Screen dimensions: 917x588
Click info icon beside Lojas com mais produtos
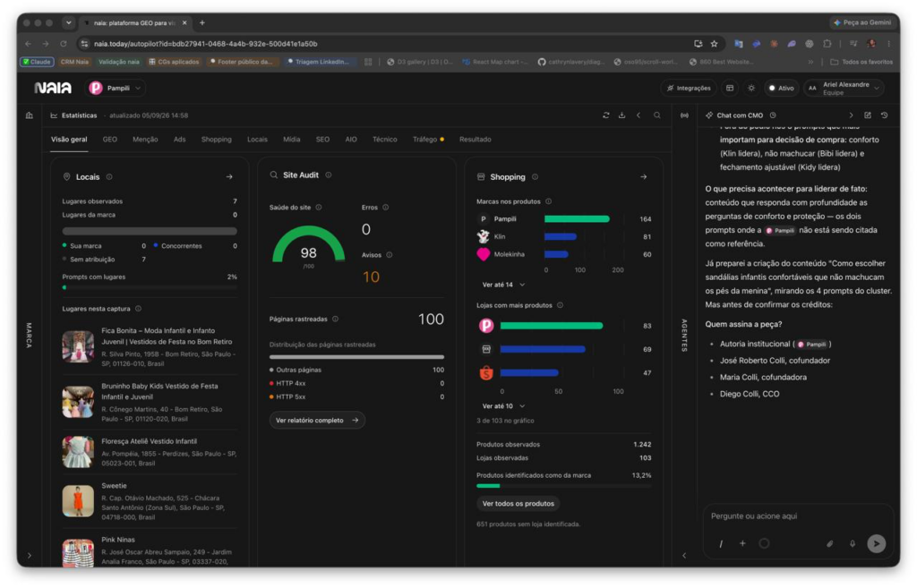[561, 305]
